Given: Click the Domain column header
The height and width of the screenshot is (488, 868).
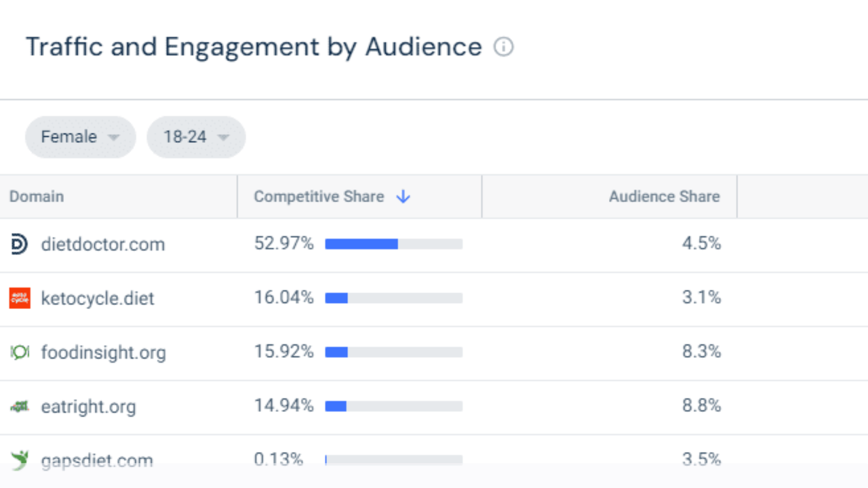Looking at the screenshot, I should pos(119,197).
